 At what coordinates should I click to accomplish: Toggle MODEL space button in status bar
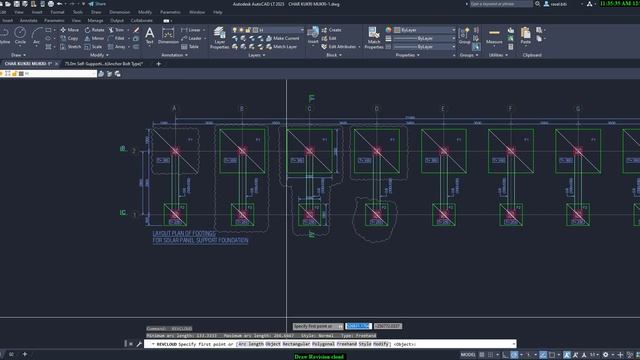point(468,355)
